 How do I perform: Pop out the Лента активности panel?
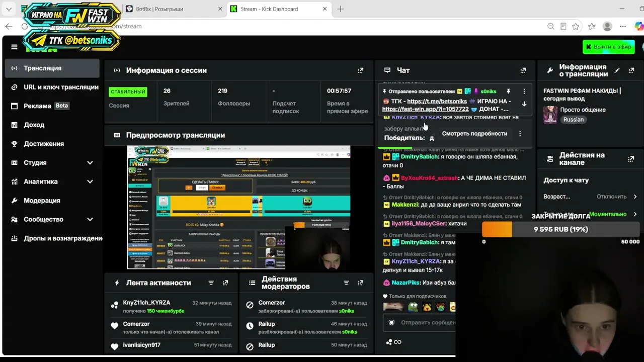(x=225, y=283)
